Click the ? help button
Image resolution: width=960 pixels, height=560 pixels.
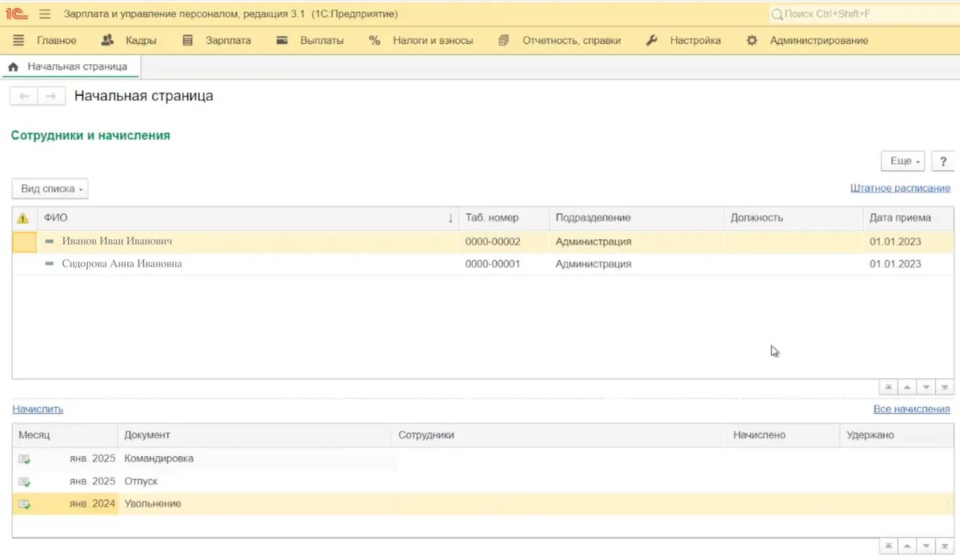coord(943,161)
